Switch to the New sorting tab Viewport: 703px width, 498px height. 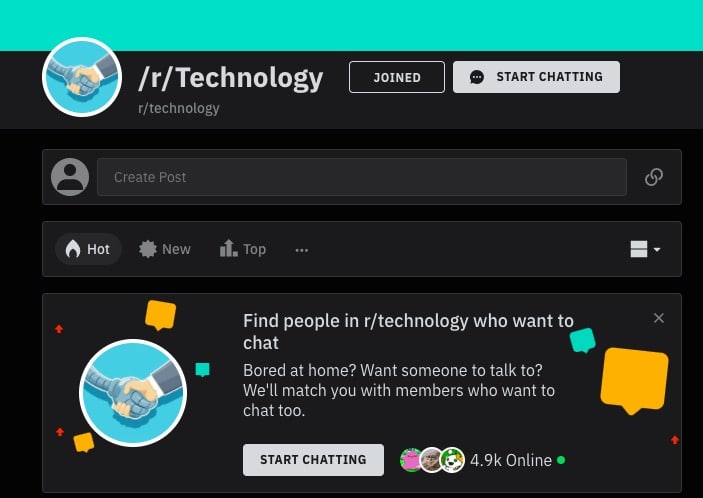point(165,249)
